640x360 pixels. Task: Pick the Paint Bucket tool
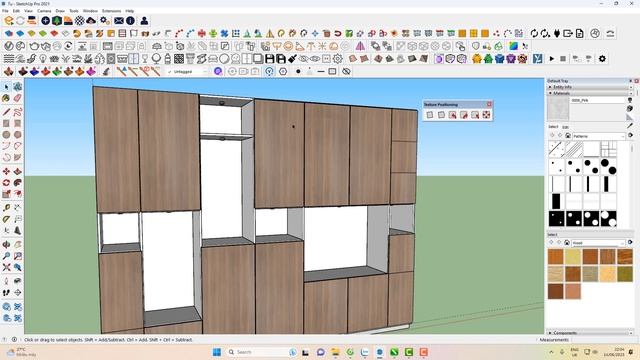coord(6,98)
